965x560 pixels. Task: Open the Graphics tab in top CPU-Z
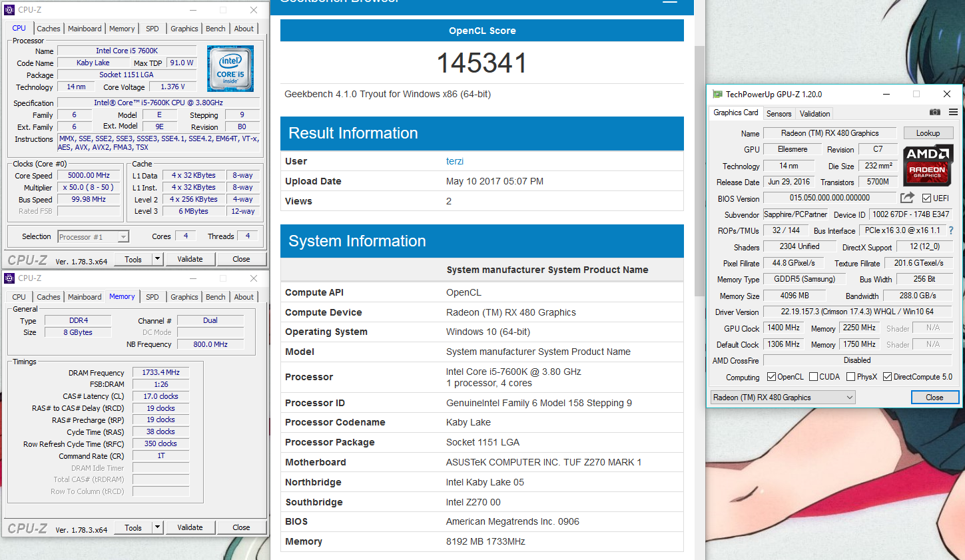[x=184, y=29]
